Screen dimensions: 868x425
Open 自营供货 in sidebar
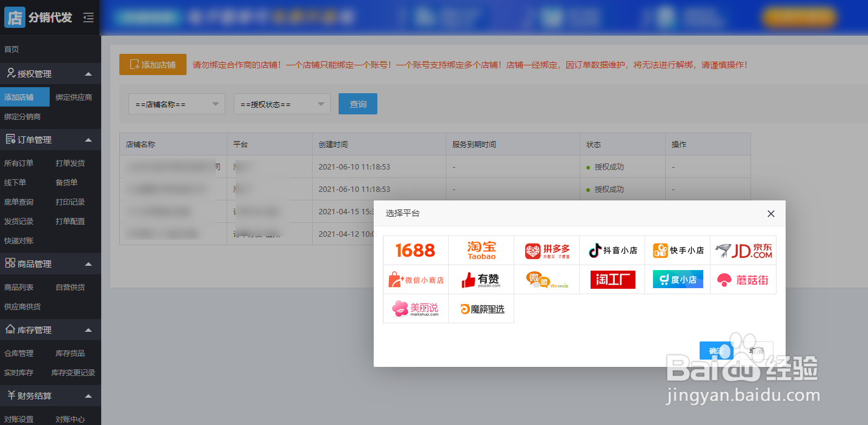[x=70, y=287]
